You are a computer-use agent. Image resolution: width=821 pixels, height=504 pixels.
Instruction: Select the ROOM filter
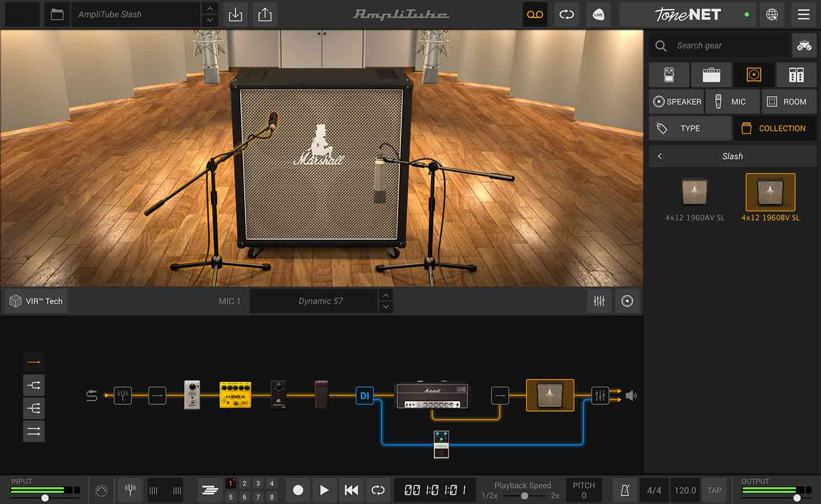point(789,102)
